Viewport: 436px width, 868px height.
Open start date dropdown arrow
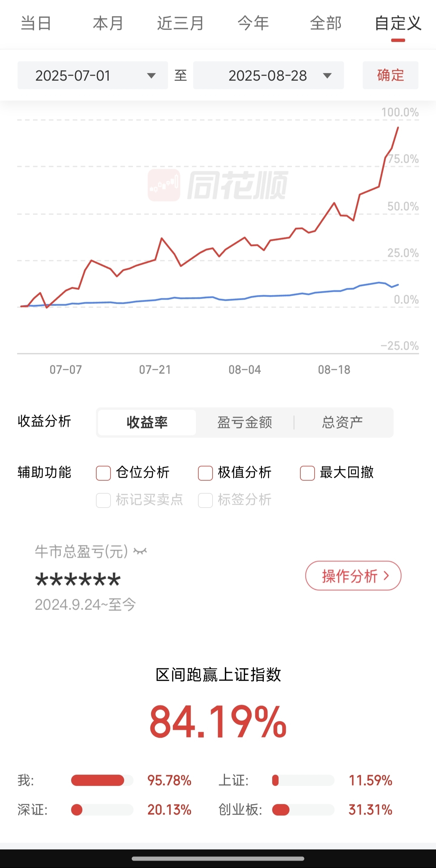click(151, 75)
